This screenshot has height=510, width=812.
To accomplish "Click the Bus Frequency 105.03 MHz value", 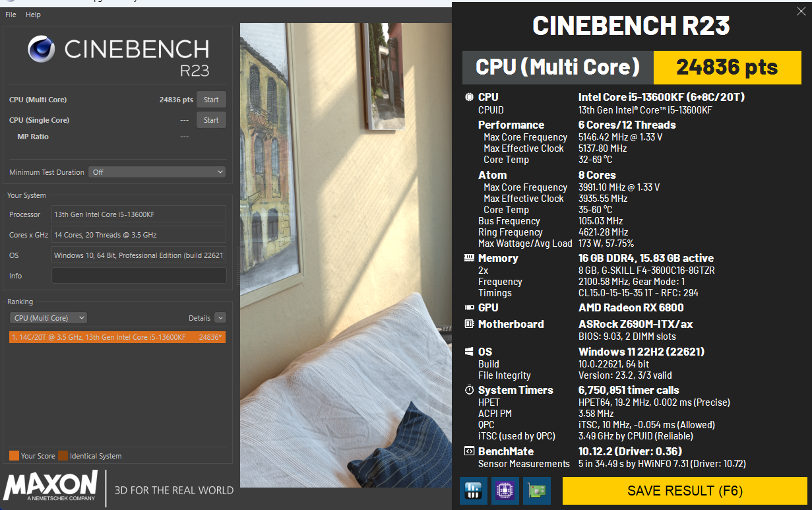I will point(602,221).
